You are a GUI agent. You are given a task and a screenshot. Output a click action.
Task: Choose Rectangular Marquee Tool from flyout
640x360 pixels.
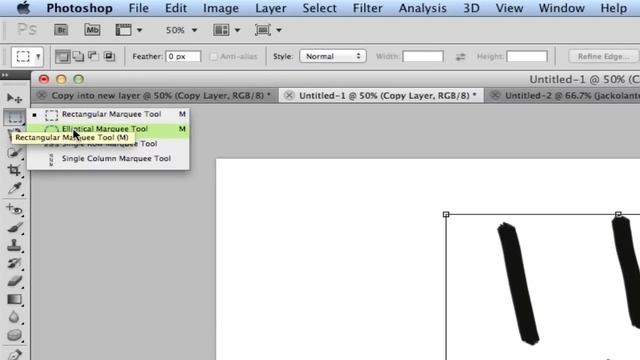tap(108, 114)
